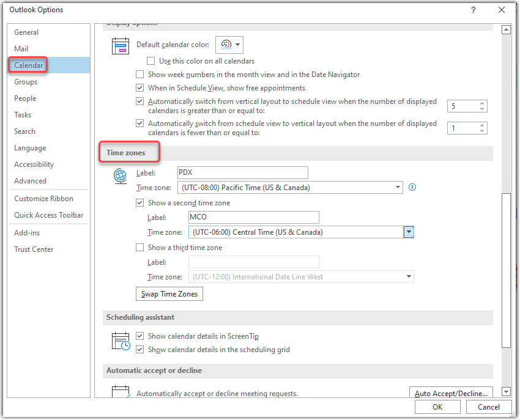This screenshot has height=420, width=520.
Task: Click the time zone info icon
Action: point(412,188)
